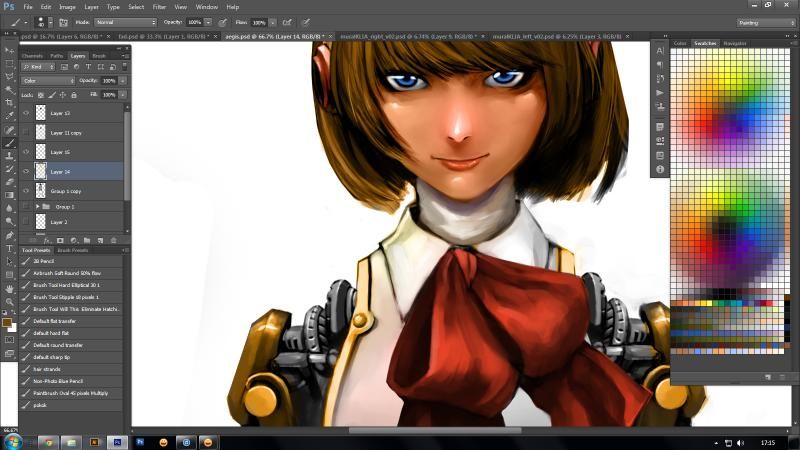Select the Eraser tool
The image size is (800, 450).
(x=9, y=182)
